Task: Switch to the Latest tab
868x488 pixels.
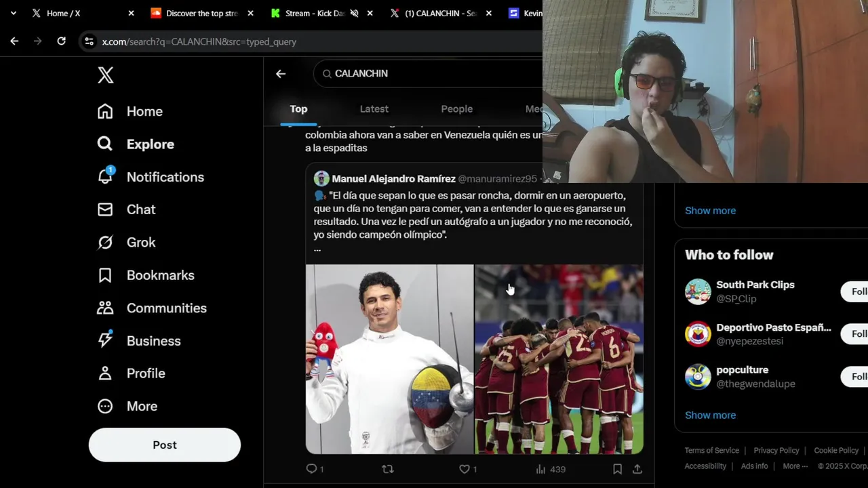Action: coord(374,108)
